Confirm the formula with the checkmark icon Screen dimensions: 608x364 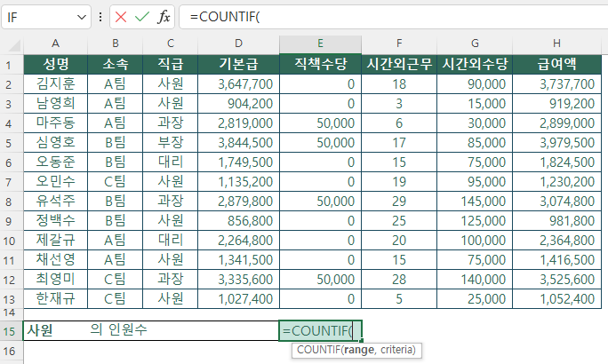pyautogui.click(x=142, y=17)
